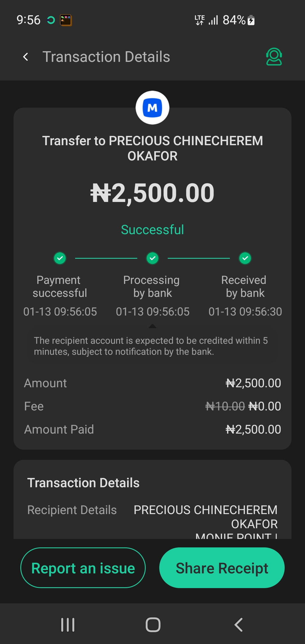Tap the Processing by bank checkmark
Image resolution: width=305 pixels, height=644 pixels.
pos(152,258)
